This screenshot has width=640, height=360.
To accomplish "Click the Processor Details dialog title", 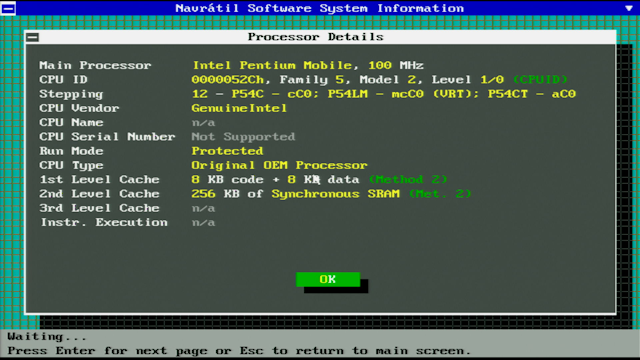I will coord(316,37).
